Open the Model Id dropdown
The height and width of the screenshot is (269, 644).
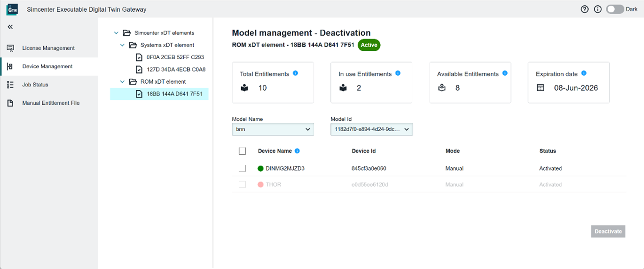pyautogui.click(x=371, y=129)
